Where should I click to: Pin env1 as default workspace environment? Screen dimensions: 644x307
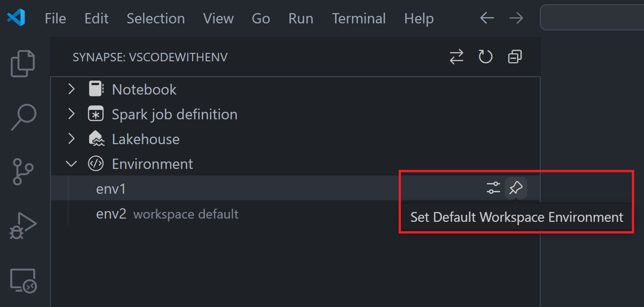point(516,188)
